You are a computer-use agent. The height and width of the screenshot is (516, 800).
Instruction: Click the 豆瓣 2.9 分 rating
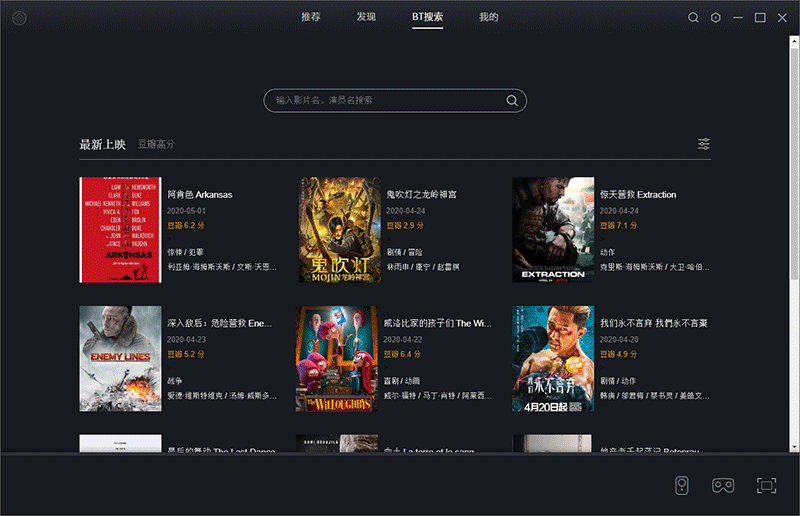[x=405, y=226]
